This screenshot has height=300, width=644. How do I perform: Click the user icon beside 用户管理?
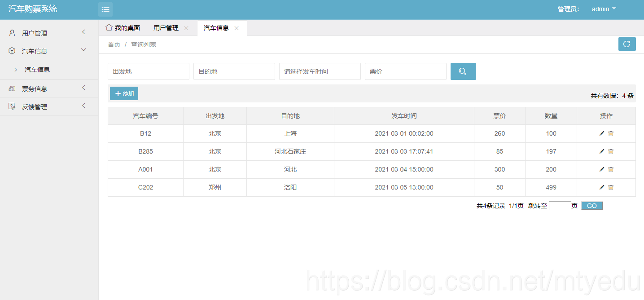click(12, 33)
